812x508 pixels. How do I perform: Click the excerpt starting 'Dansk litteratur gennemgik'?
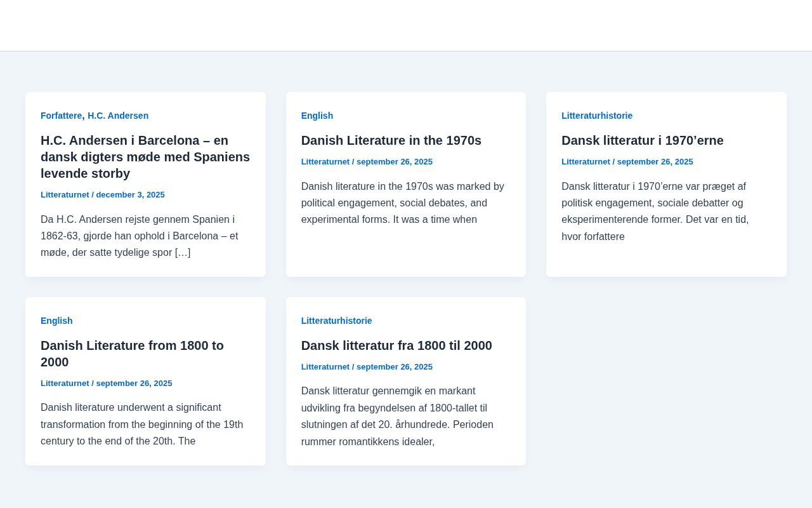pyautogui.click(x=397, y=416)
